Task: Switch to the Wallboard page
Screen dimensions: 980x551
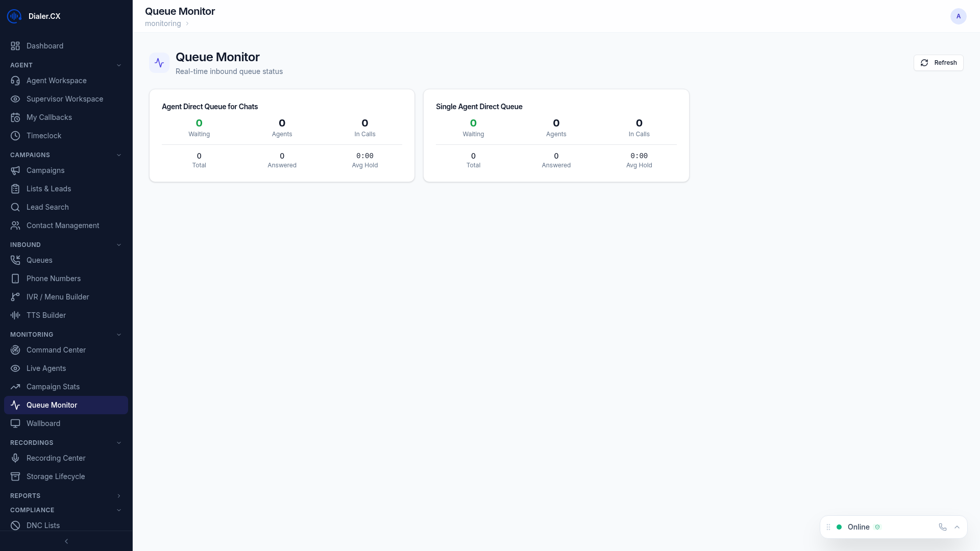Action: [43, 423]
